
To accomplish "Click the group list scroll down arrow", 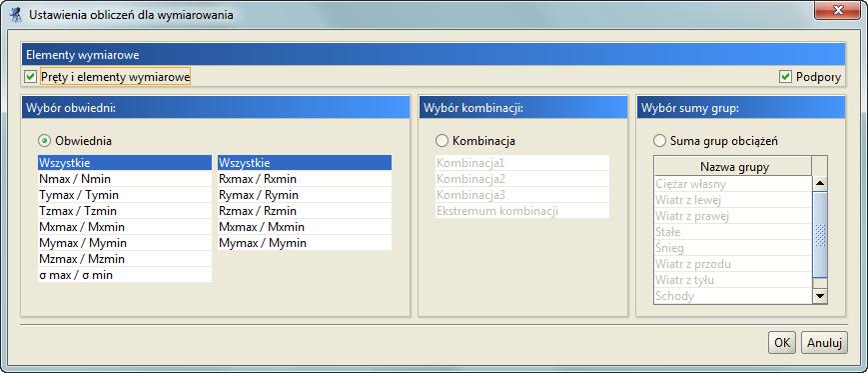I will pos(820,297).
